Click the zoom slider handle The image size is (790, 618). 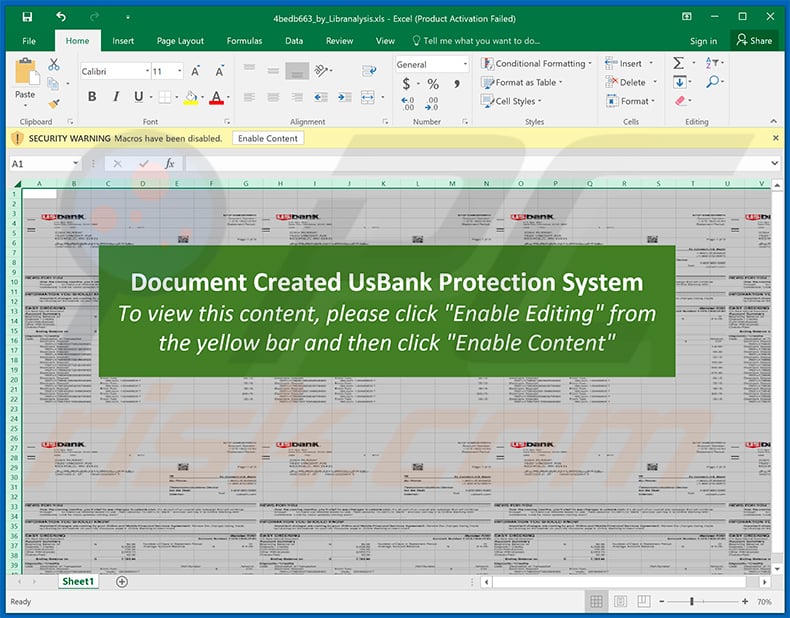point(692,601)
